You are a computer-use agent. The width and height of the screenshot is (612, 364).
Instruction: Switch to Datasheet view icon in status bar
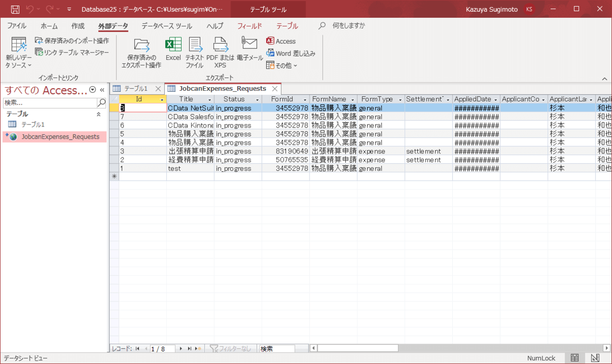(575, 358)
